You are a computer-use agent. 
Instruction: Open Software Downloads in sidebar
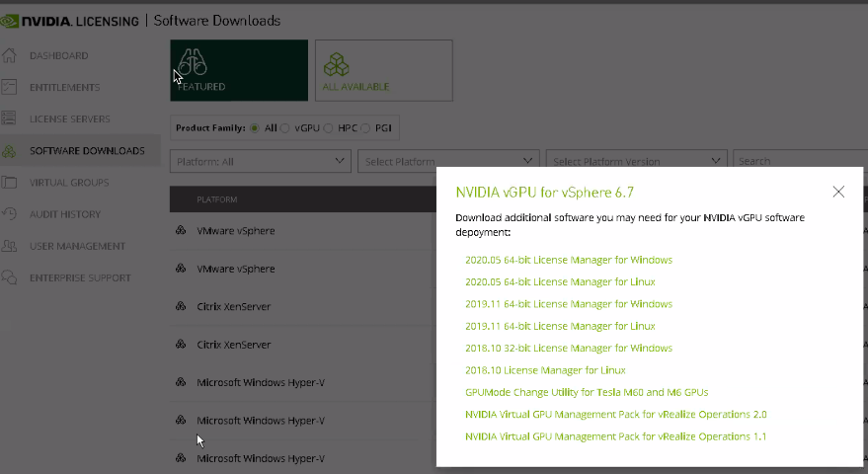(87, 151)
